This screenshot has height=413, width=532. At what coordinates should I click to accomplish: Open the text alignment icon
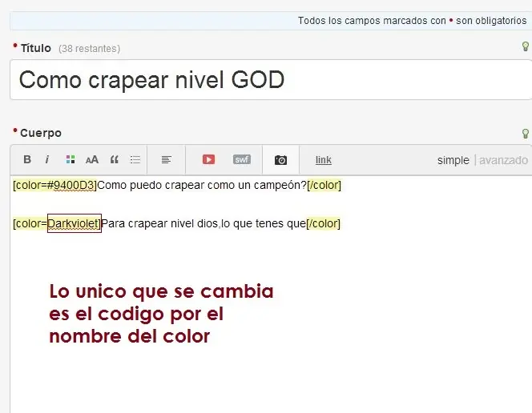[x=167, y=159]
